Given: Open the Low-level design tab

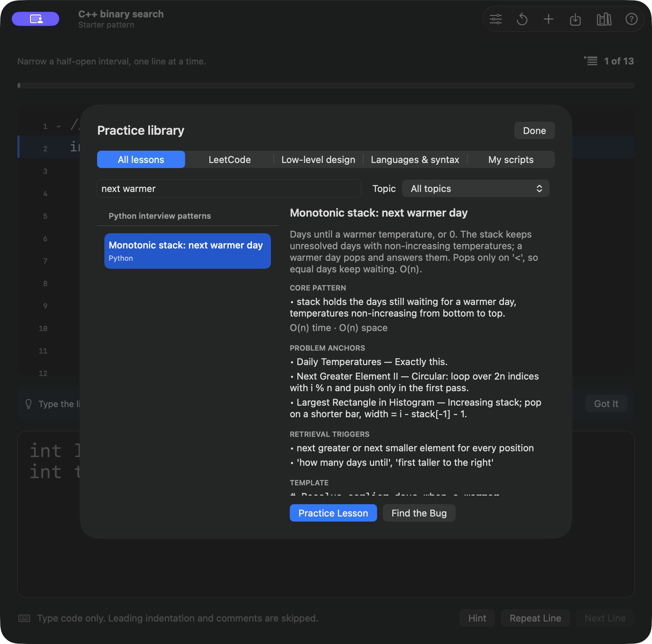Looking at the screenshot, I should pos(318,159).
